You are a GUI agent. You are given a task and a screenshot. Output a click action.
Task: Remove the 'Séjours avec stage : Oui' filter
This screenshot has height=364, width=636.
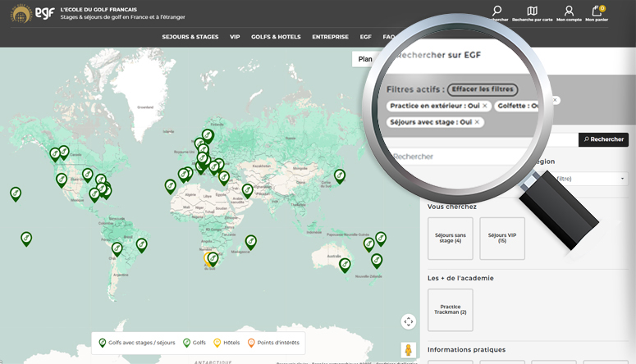pyautogui.click(x=477, y=122)
